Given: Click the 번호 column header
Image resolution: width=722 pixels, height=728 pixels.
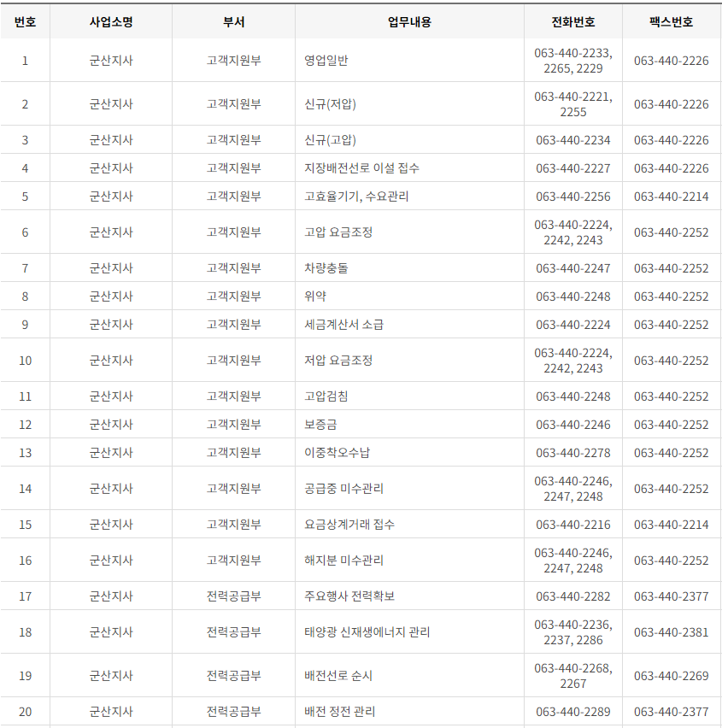Looking at the screenshot, I should [x=26, y=23].
